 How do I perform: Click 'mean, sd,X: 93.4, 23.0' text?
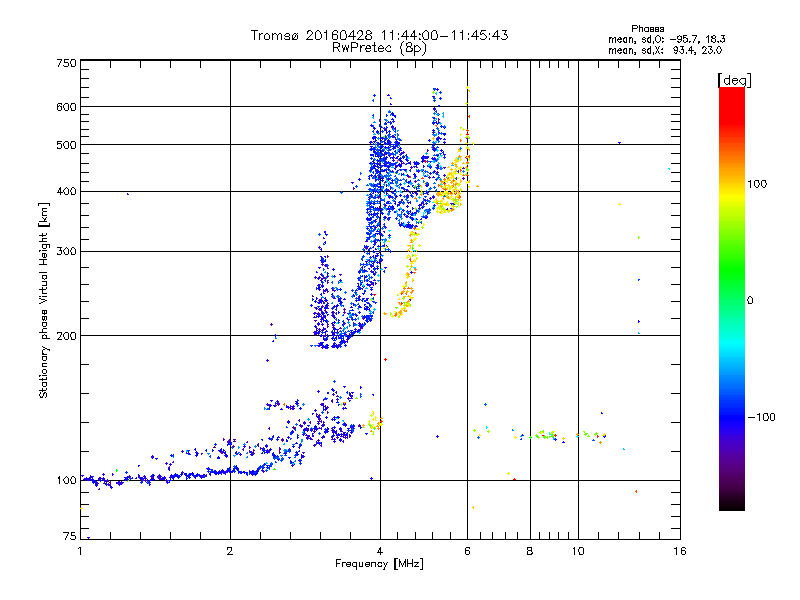tap(665, 50)
